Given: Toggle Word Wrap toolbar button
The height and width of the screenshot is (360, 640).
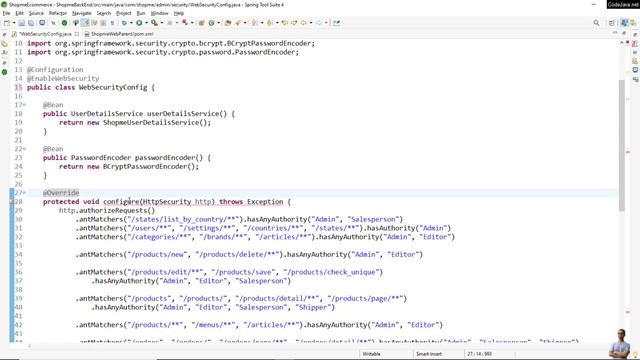Looking at the screenshot, I should (94, 23).
